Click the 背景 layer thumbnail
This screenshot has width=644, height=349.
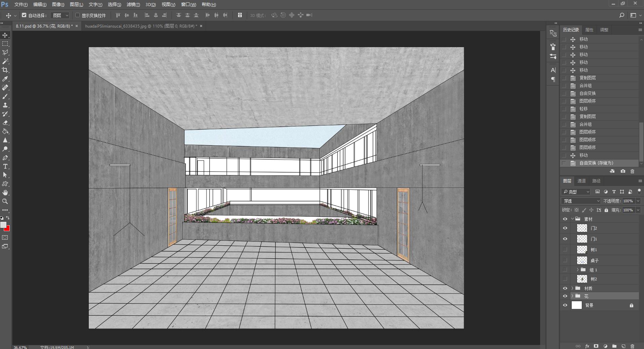point(577,305)
